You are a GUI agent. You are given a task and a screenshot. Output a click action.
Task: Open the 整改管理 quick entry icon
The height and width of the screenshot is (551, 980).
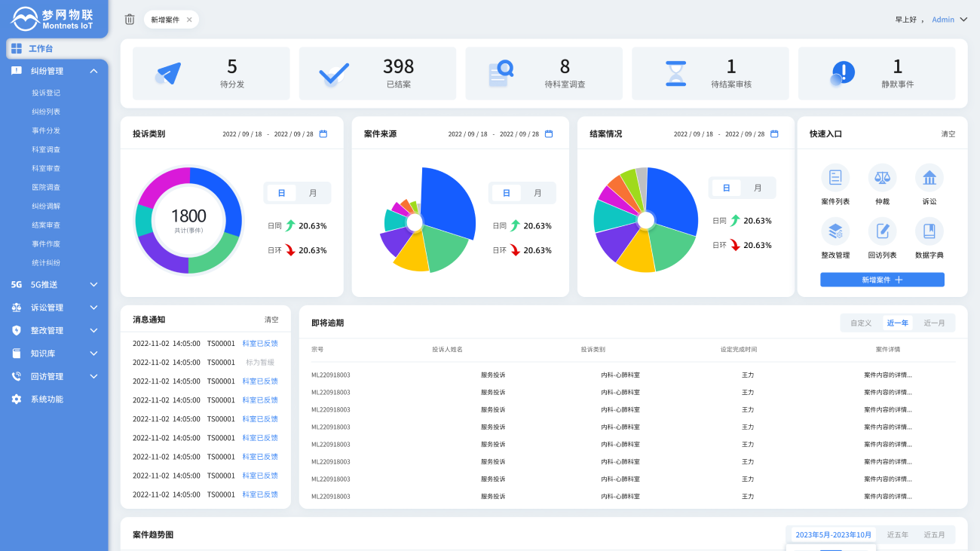[x=835, y=231]
